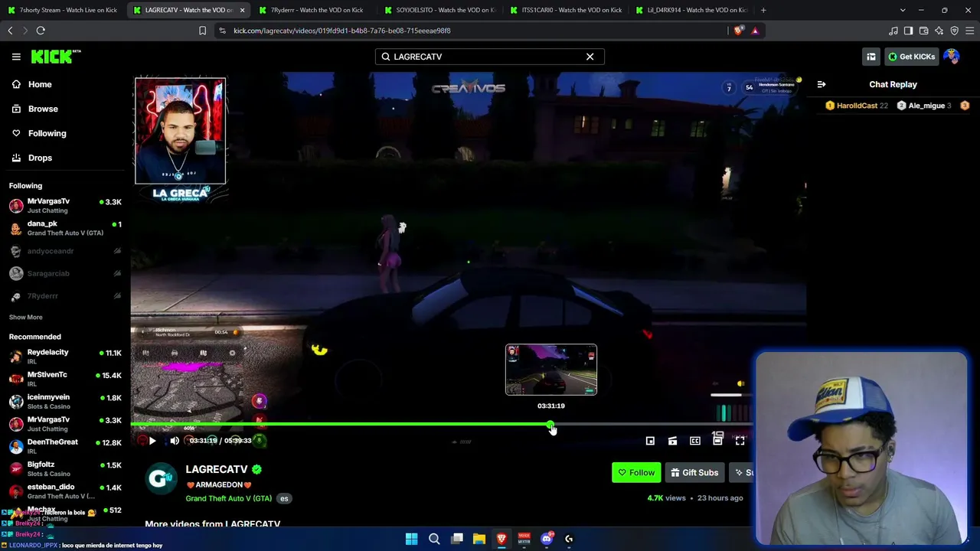Open DeenTheGreat recommended channel

65,446
